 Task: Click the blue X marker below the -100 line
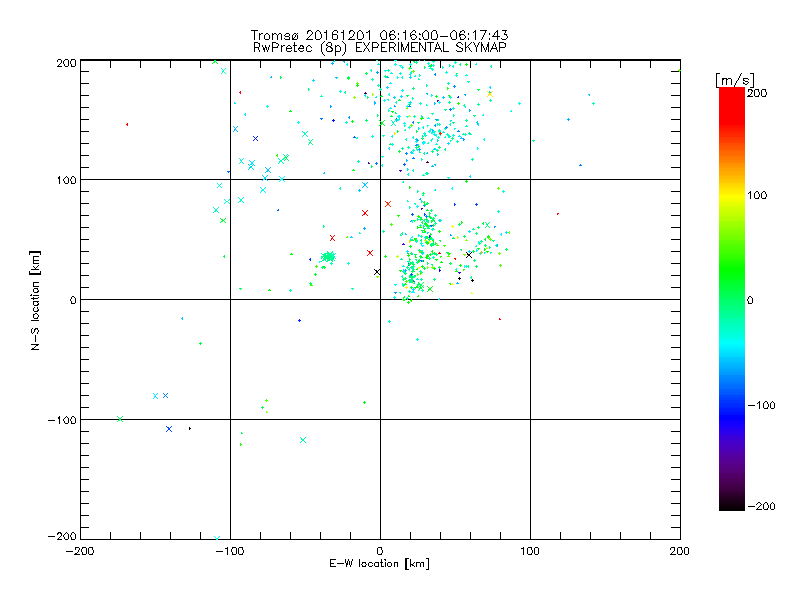pyautogui.click(x=169, y=429)
